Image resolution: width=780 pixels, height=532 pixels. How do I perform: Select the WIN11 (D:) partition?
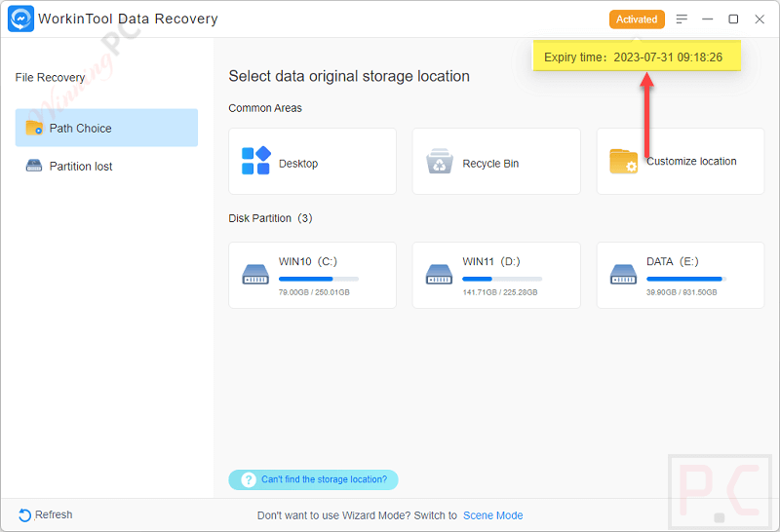(x=496, y=275)
